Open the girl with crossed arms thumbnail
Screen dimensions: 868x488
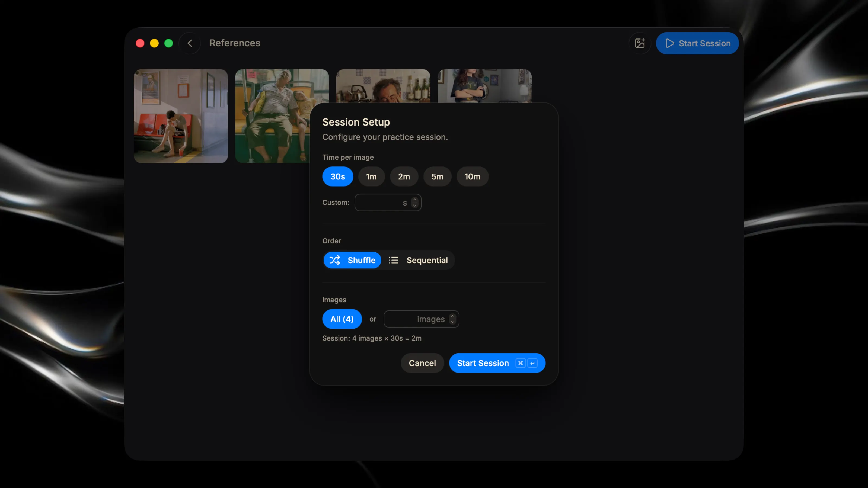pyautogui.click(x=484, y=86)
